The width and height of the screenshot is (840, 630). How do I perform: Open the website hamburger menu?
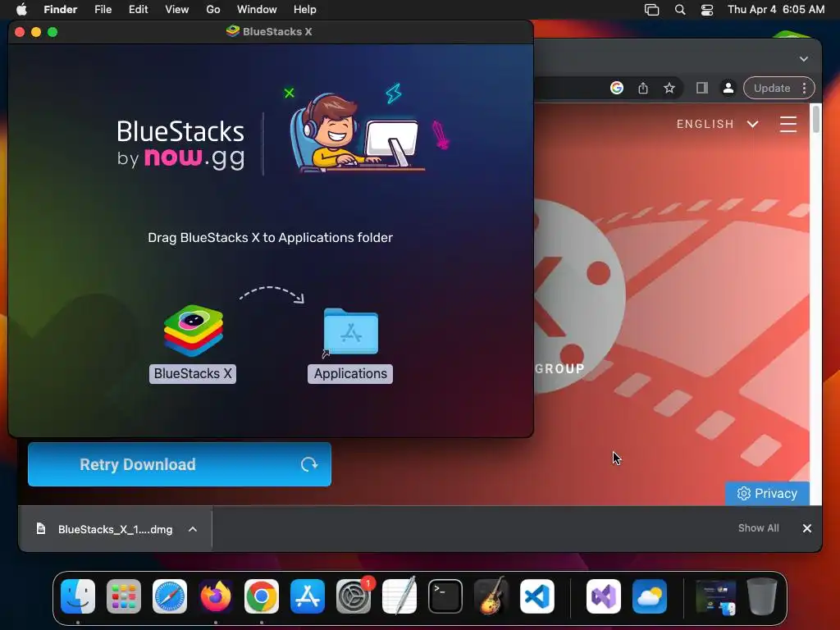point(788,125)
